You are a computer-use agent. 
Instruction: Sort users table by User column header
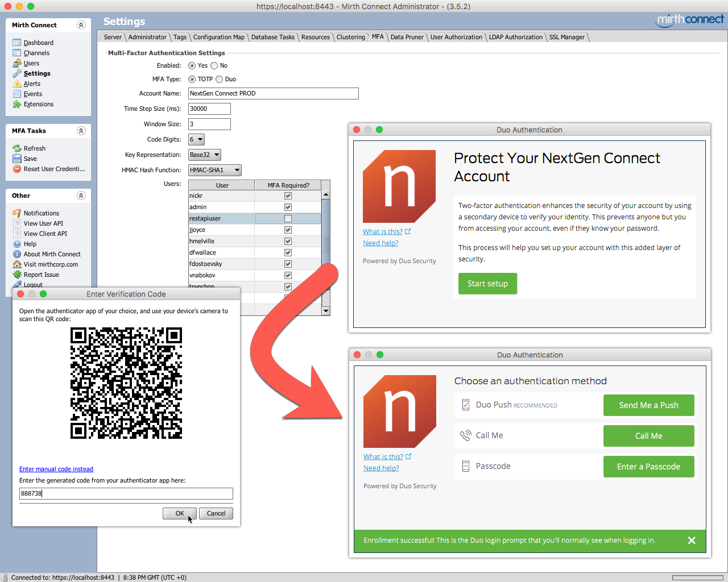pyautogui.click(x=222, y=185)
